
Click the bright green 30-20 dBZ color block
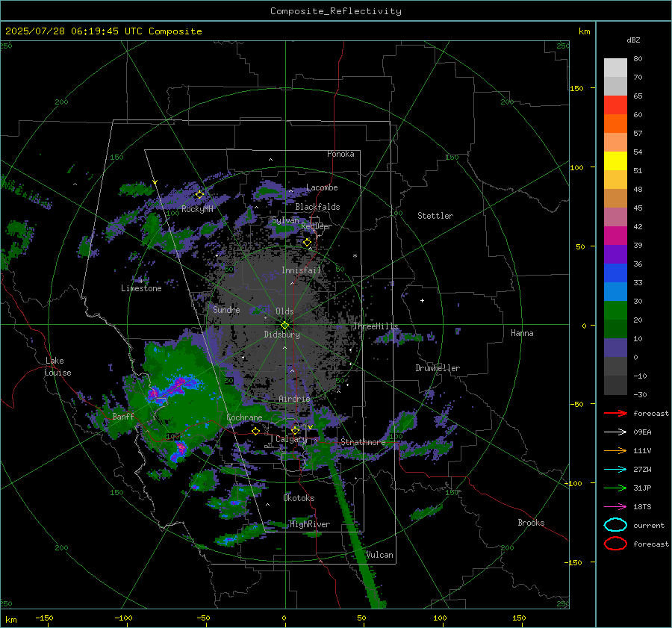[x=615, y=311]
